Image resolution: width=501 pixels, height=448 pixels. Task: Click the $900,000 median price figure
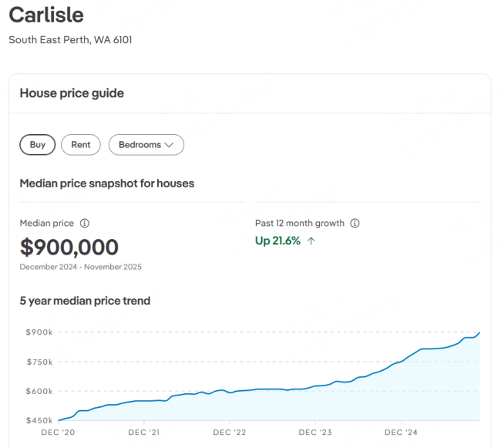pyautogui.click(x=69, y=248)
